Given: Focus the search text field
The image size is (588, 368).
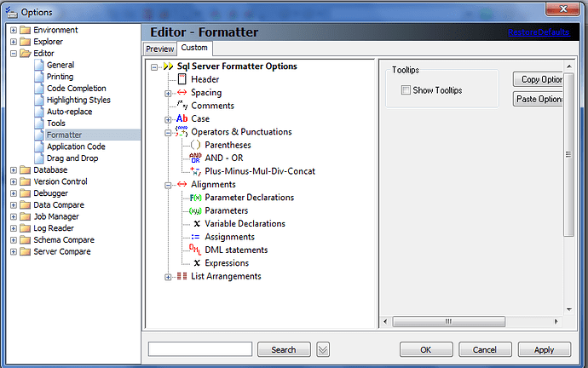Looking at the screenshot, I should [x=200, y=349].
